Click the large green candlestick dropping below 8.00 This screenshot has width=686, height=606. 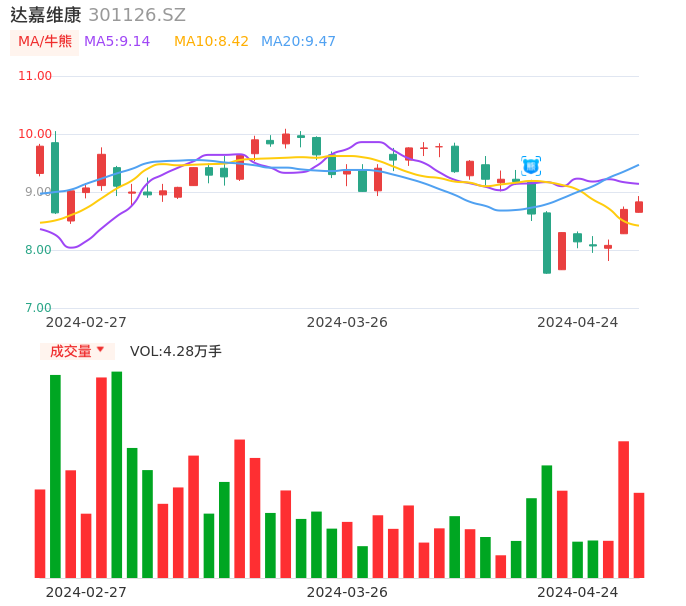[547, 243]
